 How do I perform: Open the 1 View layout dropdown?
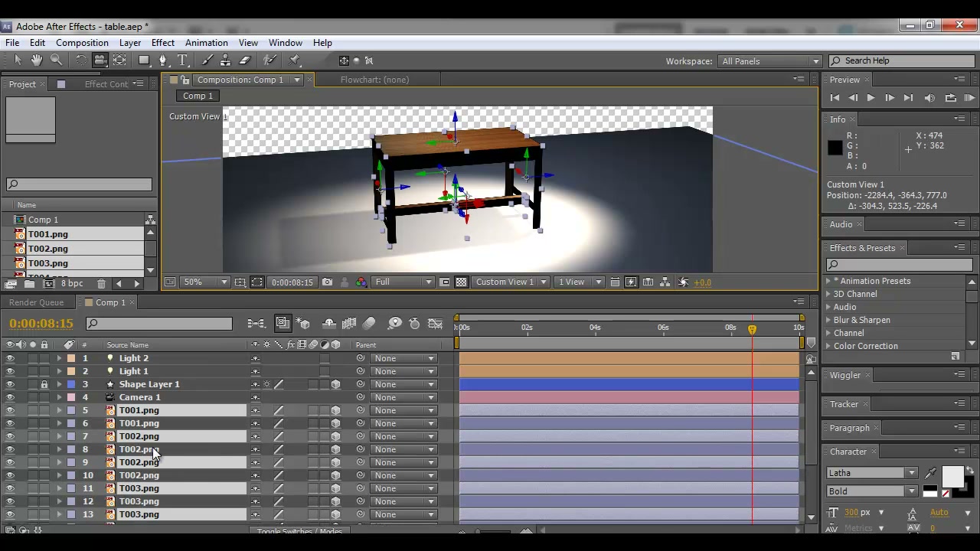click(x=580, y=282)
